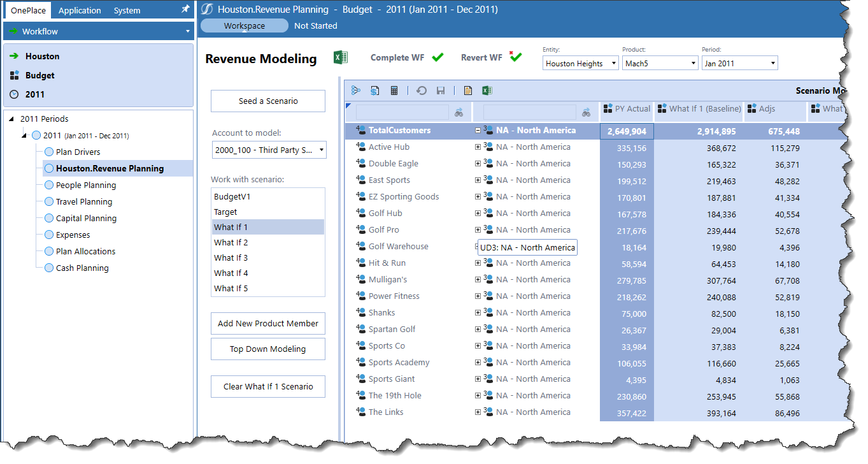This screenshot has height=464, width=868.
Task: Switch to the System tab
Action: pyautogui.click(x=127, y=10)
